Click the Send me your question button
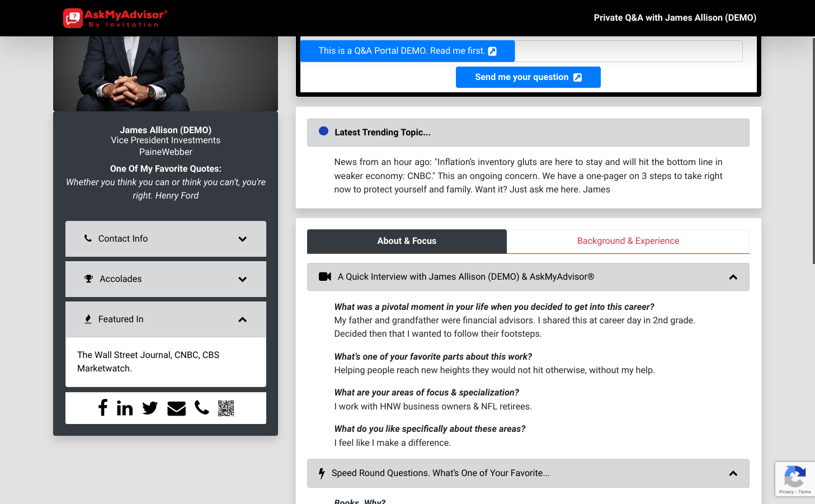Viewport: 815px width, 504px height. (528, 77)
